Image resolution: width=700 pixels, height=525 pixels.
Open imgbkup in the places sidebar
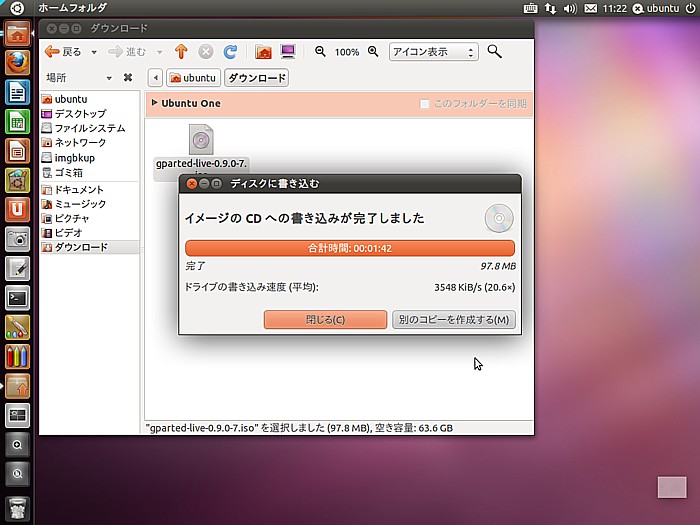click(89, 158)
